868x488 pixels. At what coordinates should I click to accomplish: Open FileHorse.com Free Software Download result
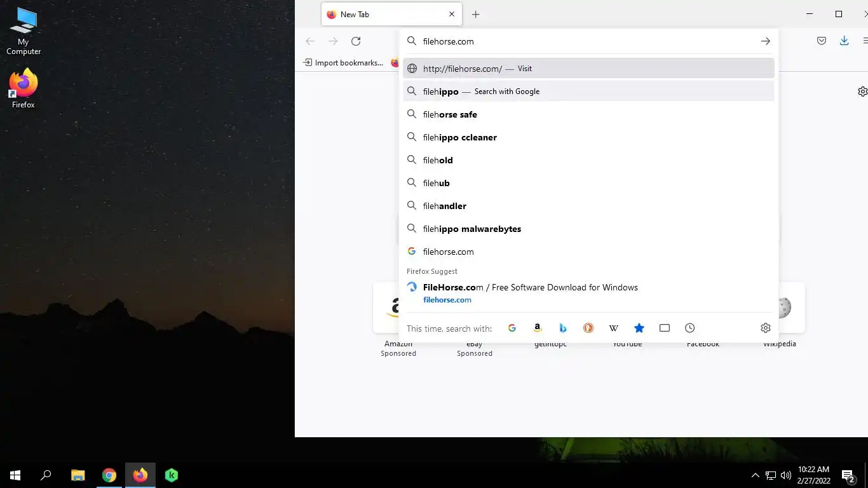[588, 293]
